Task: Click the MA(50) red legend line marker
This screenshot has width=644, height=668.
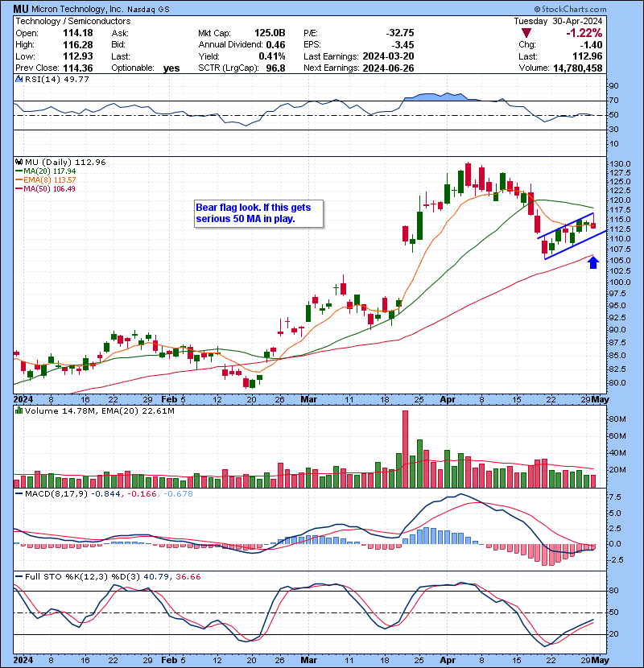Action: tap(19, 188)
